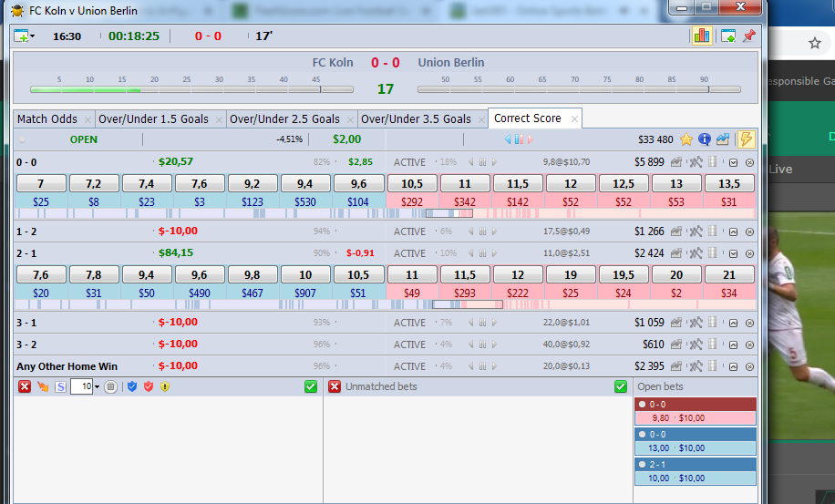
Task: Open the bar chart statistics icon
Action: pyautogui.click(x=702, y=36)
